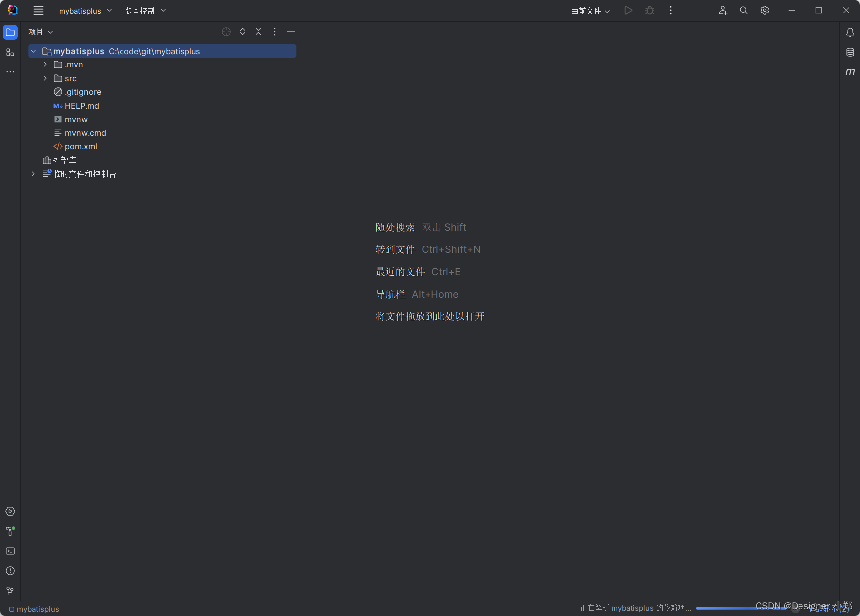Image resolution: width=860 pixels, height=616 pixels.
Task: Open the Problems tool window
Action: 10,571
